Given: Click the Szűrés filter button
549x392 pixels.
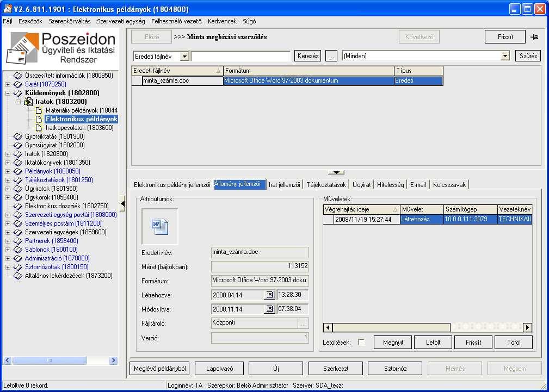Looking at the screenshot, I should (x=528, y=56).
